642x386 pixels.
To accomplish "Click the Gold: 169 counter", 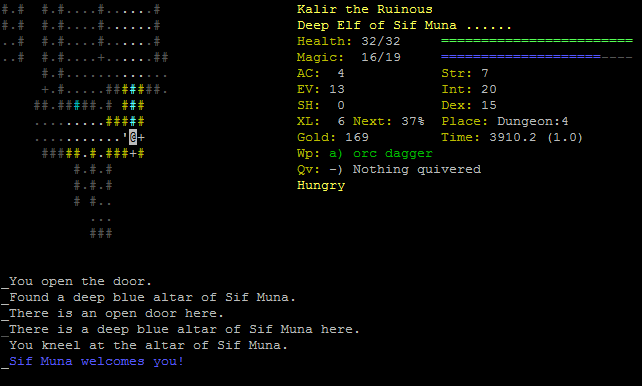I will [x=333, y=138].
